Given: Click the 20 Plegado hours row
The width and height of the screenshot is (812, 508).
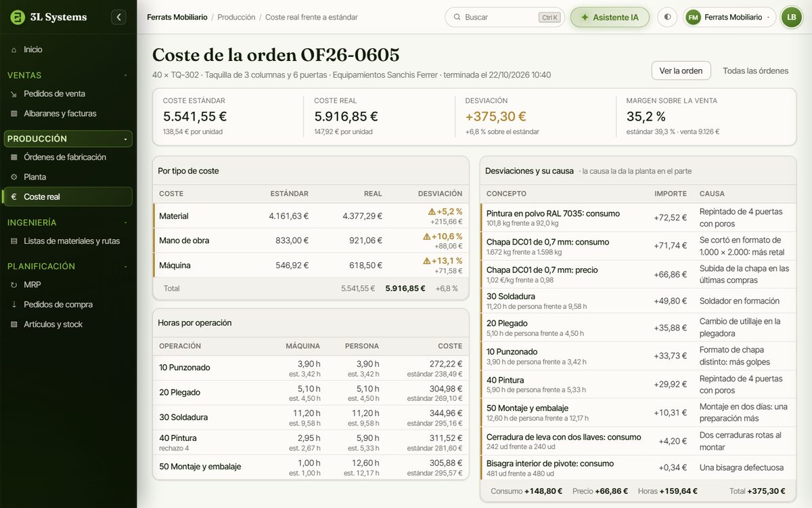Looking at the screenshot, I should (x=311, y=393).
